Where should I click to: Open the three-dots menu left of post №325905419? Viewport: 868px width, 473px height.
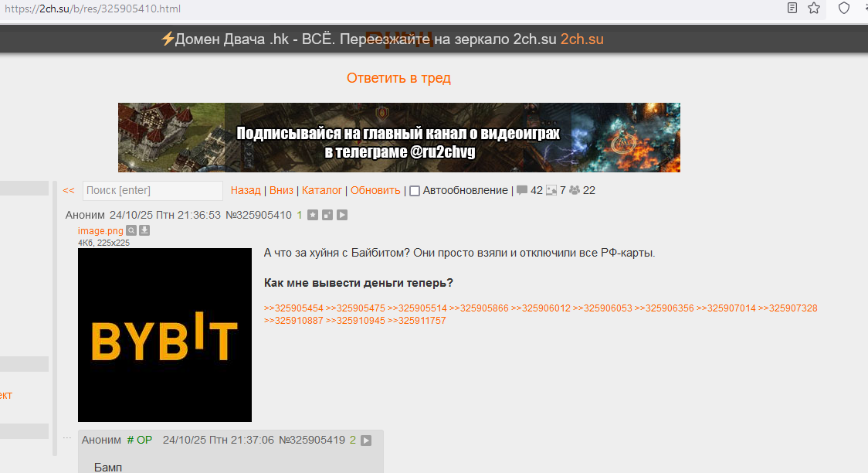tap(67, 438)
